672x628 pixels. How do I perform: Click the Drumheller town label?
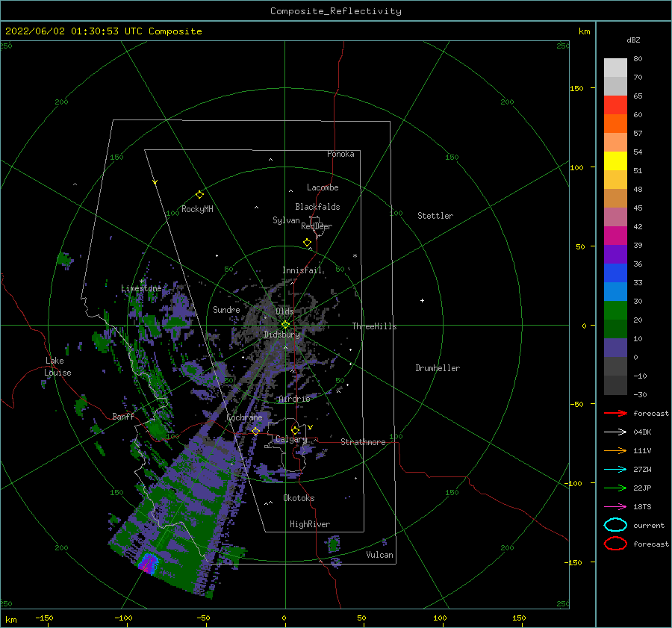(438, 368)
